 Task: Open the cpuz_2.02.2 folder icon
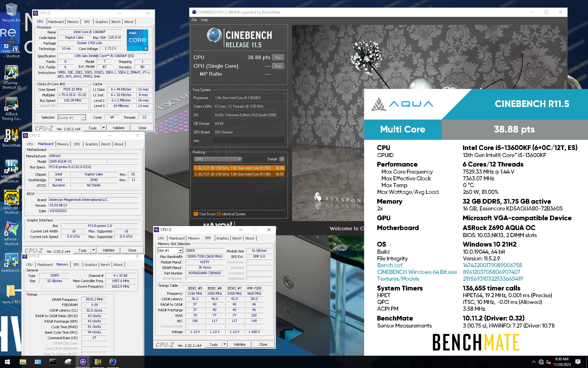(11, 294)
